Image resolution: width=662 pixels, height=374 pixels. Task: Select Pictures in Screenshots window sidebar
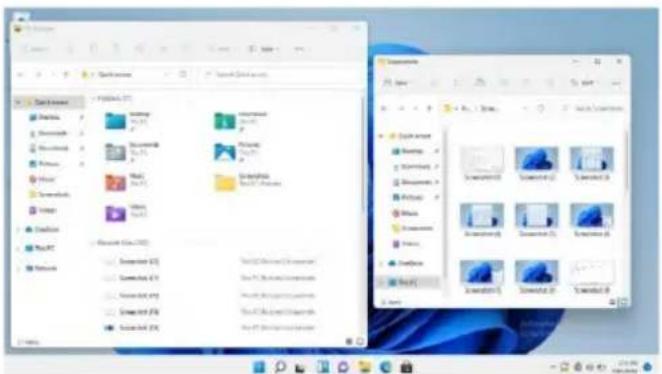(408, 197)
